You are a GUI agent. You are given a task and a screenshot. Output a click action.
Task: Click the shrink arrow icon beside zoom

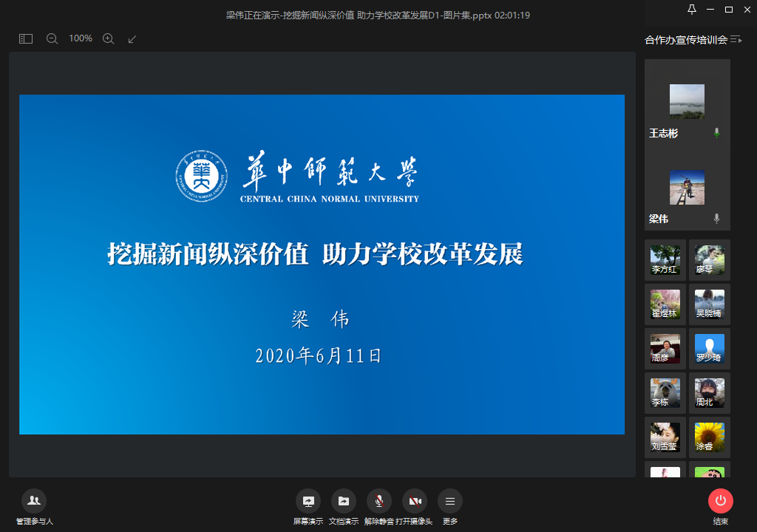coord(132,38)
